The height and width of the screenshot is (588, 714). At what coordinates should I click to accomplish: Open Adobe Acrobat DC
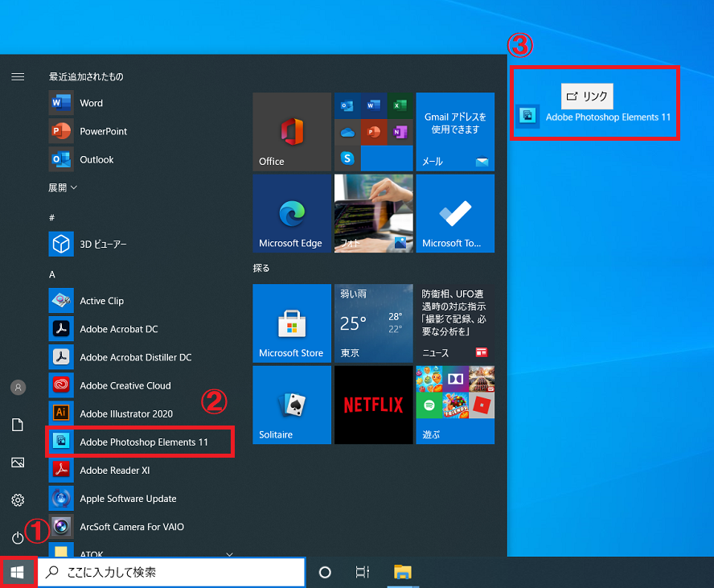(142, 329)
